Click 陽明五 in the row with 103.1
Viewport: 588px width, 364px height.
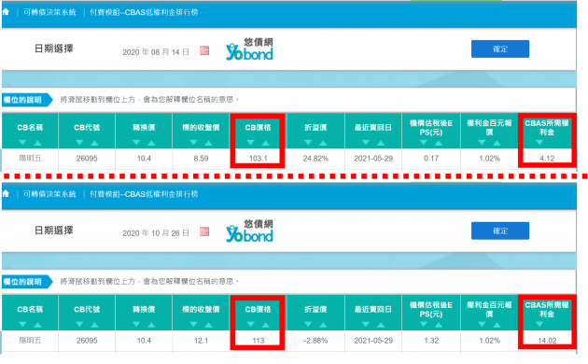(30, 158)
